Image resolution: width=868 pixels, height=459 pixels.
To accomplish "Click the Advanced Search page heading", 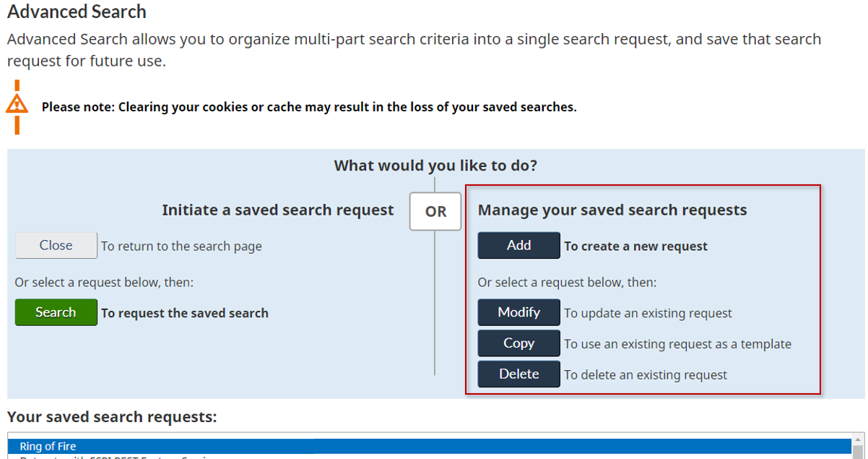I will click(77, 12).
